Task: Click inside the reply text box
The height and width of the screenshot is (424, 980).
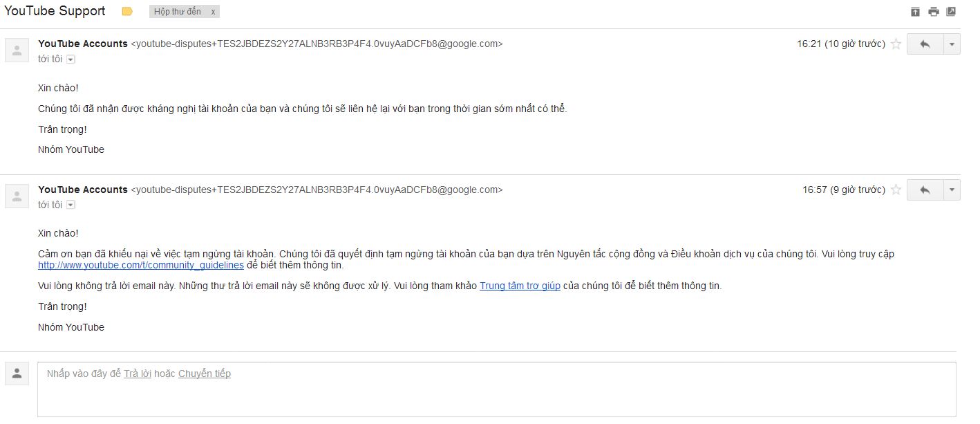Action: coord(497,389)
